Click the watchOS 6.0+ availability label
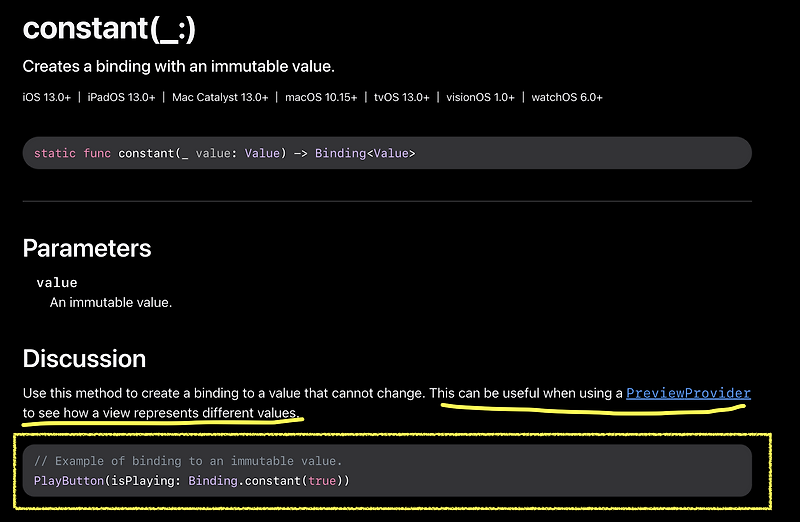Screen dimensions: 800x522 point(567,97)
